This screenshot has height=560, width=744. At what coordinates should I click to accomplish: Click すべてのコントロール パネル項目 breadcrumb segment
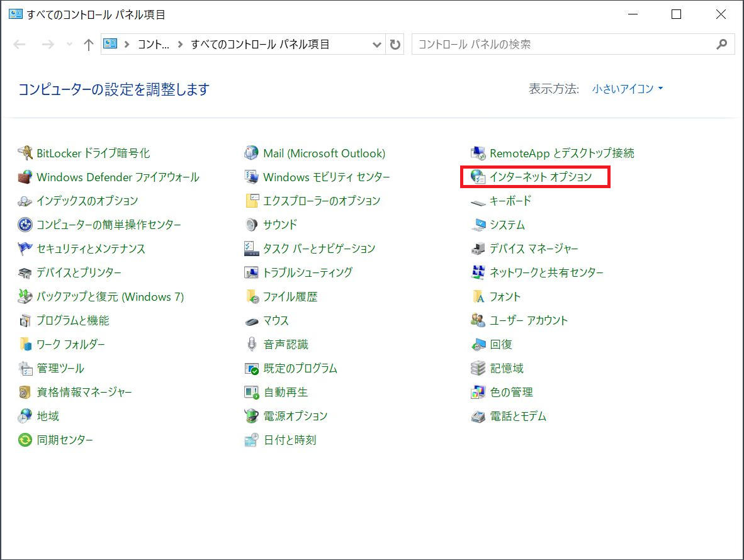pos(260,45)
